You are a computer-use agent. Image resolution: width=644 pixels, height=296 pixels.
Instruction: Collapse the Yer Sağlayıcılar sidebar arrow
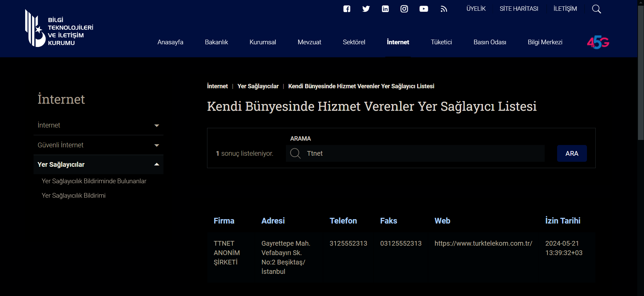tap(157, 164)
